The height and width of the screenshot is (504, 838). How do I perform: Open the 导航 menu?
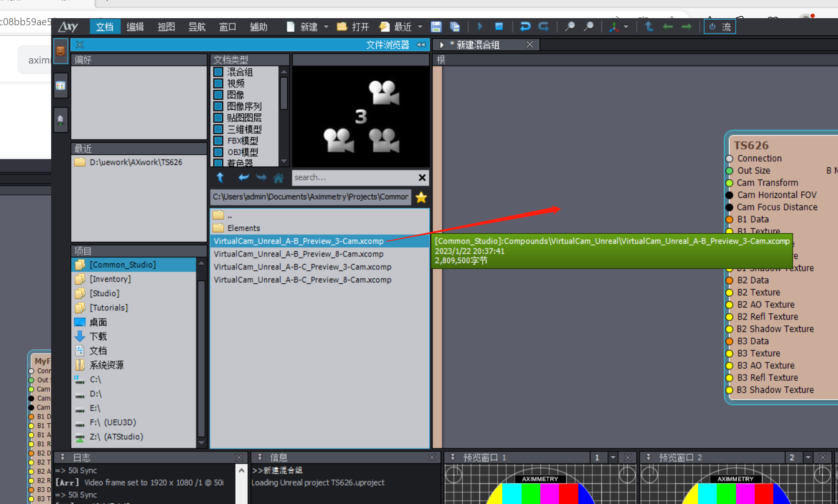pyautogui.click(x=196, y=27)
